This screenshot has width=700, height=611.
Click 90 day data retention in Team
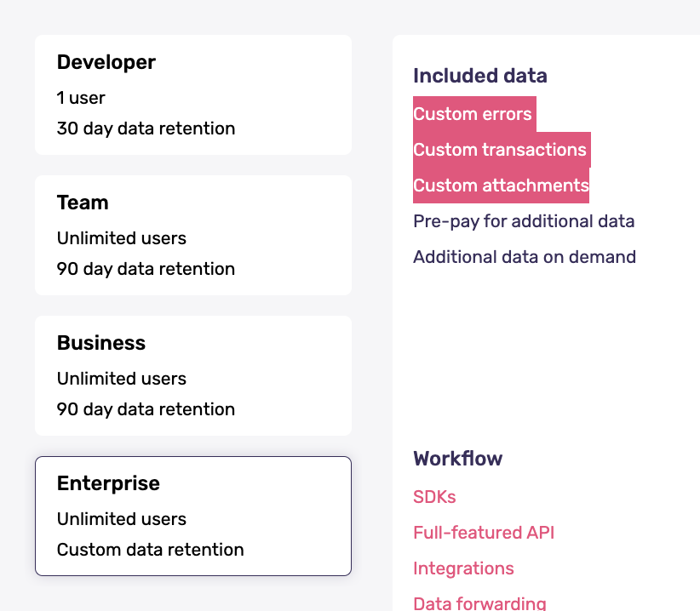point(146,269)
